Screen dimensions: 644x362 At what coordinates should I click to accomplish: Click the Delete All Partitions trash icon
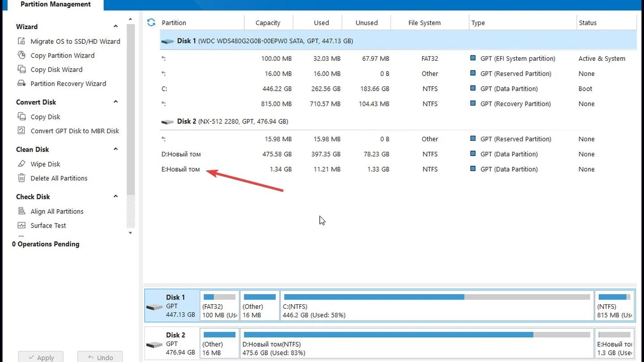[x=21, y=178]
